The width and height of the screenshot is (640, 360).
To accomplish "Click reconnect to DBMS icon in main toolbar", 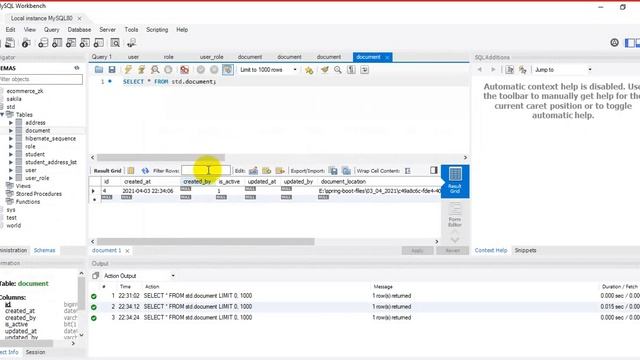I will point(131,43).
